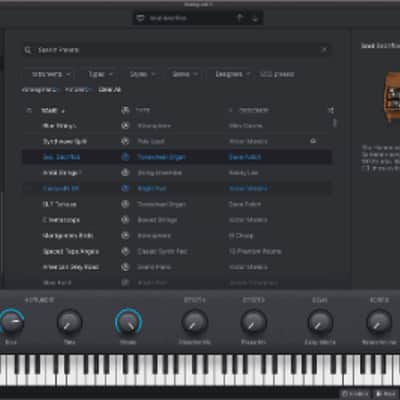Viewport: 400px width, 400px height.
Task: Select the Synthwave Split preset
Action: point(65,141)
